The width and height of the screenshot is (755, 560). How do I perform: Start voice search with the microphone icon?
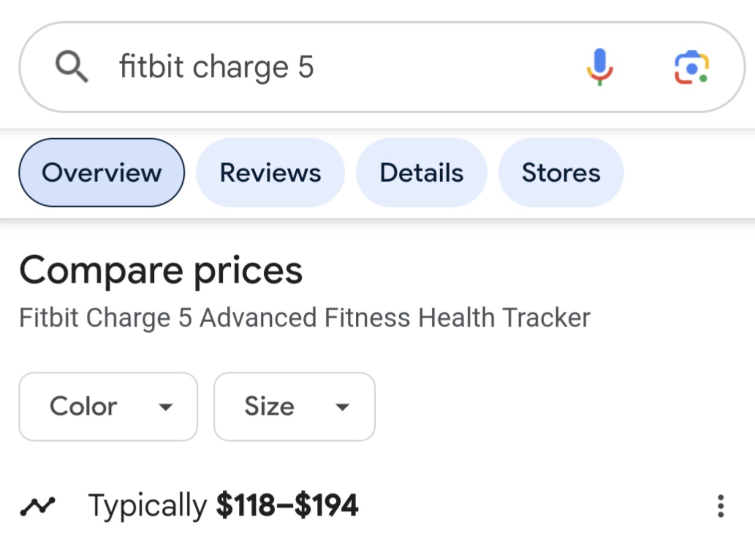pos(600,67)
